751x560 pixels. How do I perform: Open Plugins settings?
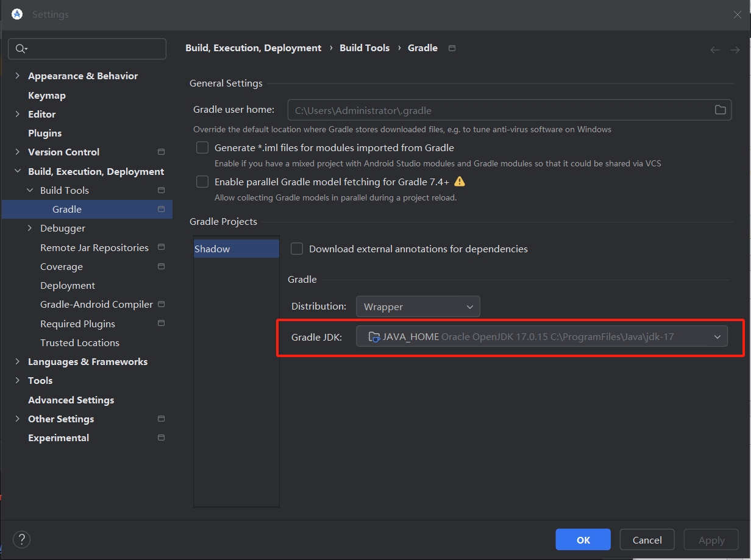pos(44,133)
